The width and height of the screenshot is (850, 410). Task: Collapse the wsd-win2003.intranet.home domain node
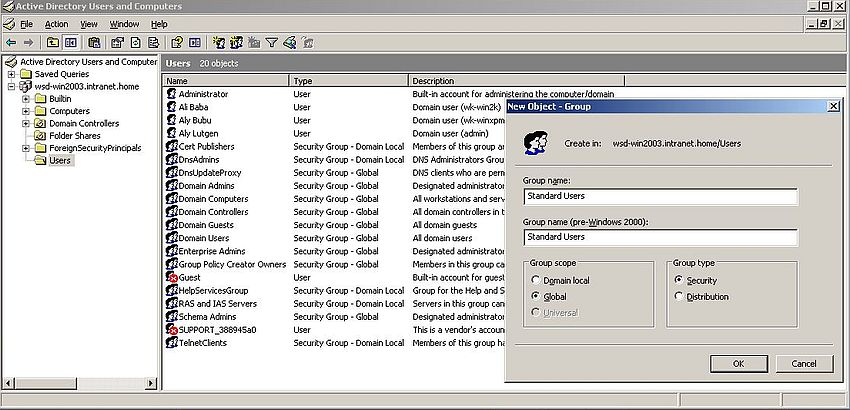[11, 86]
